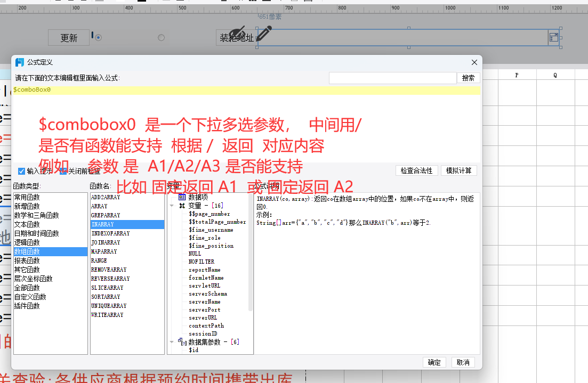Select the selected radio button beside 更新
The image size is (588, 383).
[98, 37]
